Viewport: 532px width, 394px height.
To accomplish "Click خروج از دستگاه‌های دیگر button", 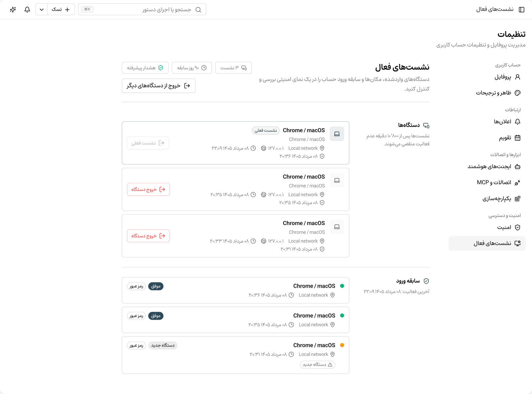I will pyautogui.click(x=159, y=86).
